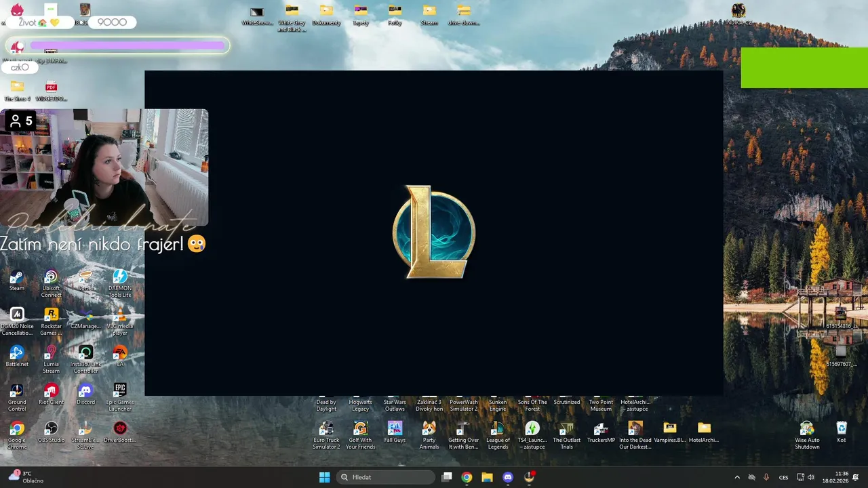The height and width of the screenshot is (488, 868).
Task: Open the DriverBooster desktop shortcut
Action: point(120,432)
